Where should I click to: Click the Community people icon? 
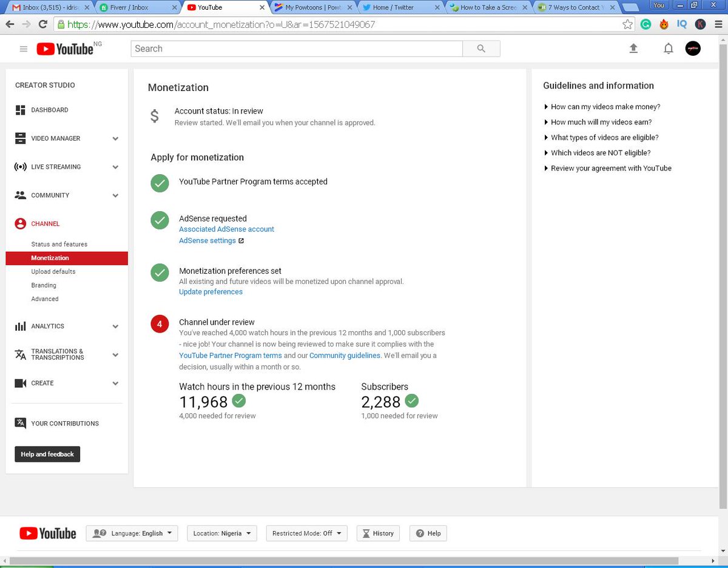[x=20, y=195]
